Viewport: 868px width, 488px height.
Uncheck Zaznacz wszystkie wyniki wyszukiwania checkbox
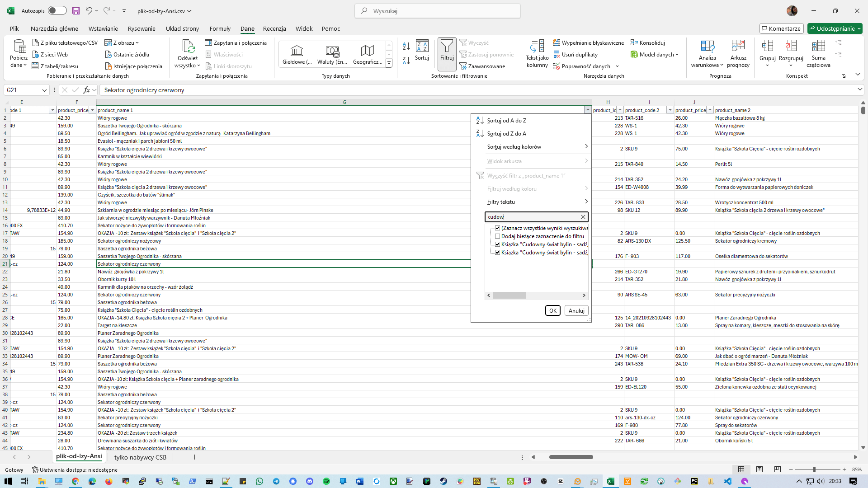click(497, 228)
